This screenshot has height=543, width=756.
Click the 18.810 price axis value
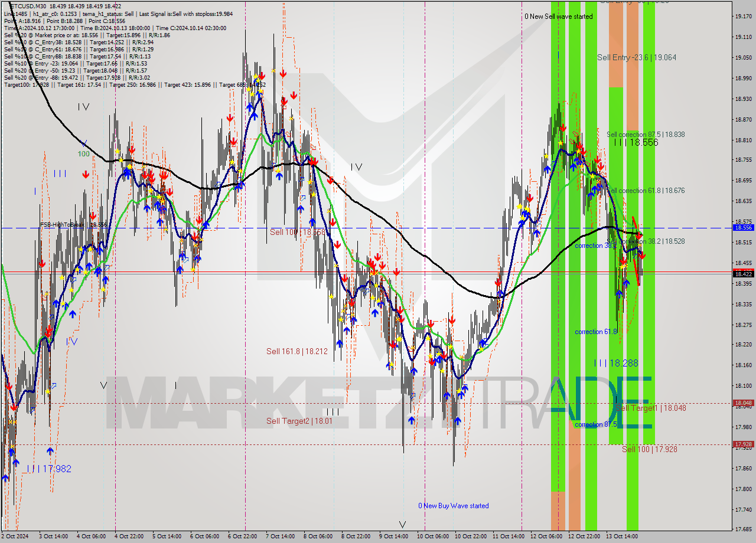point(743,140)
